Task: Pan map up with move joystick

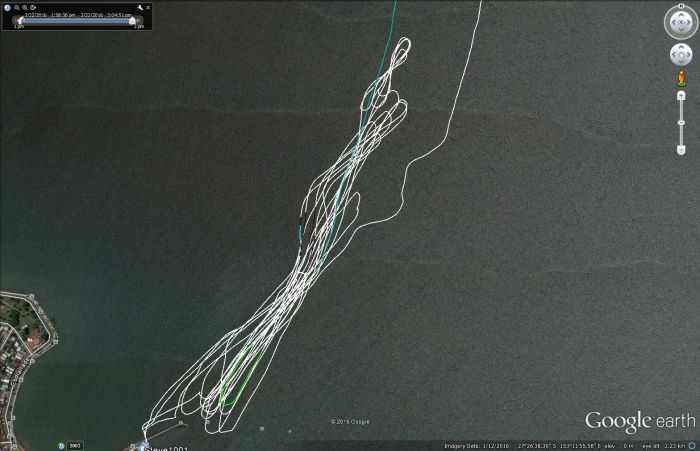Action: click(680, 46)
